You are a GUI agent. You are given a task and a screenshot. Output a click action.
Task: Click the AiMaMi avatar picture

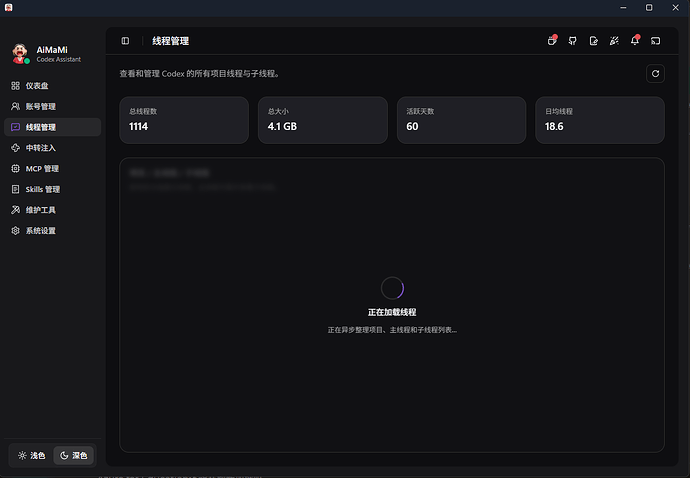(x=20, y=53)
